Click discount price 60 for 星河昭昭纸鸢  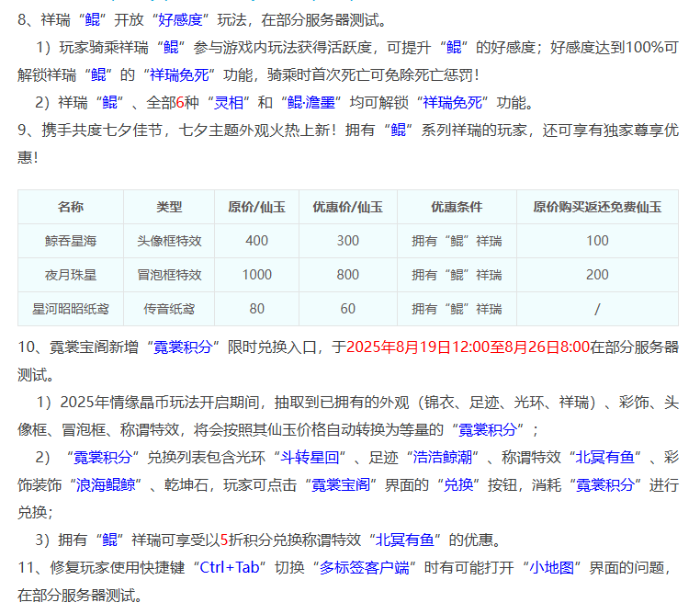[x=348, y=309]
